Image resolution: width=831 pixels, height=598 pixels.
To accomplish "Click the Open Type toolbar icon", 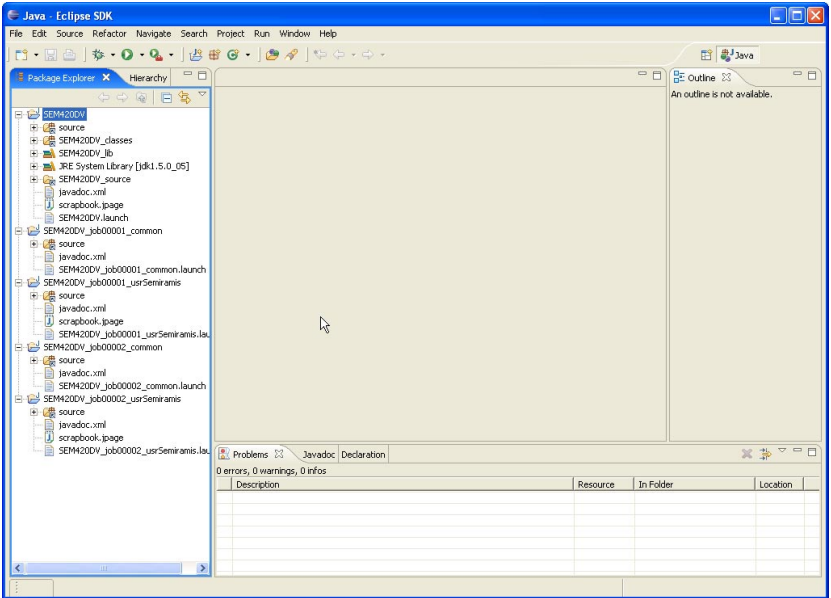I will (x=272, y=55).
